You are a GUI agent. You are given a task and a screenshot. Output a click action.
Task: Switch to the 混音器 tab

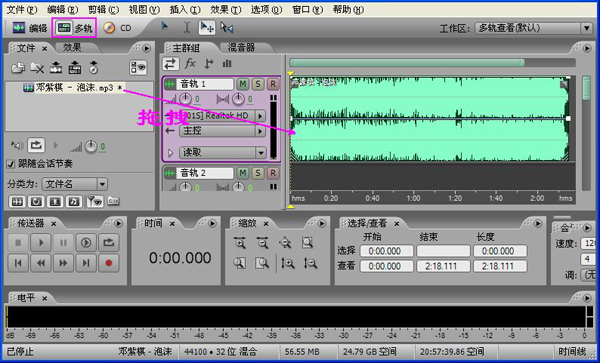pyautogui.click(x=241, y=47)
